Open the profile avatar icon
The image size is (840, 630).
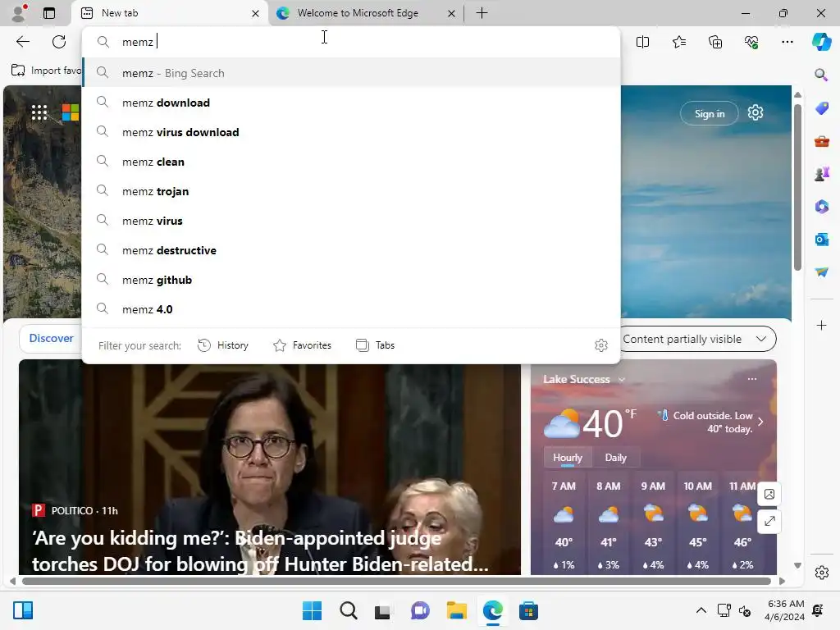20,13
